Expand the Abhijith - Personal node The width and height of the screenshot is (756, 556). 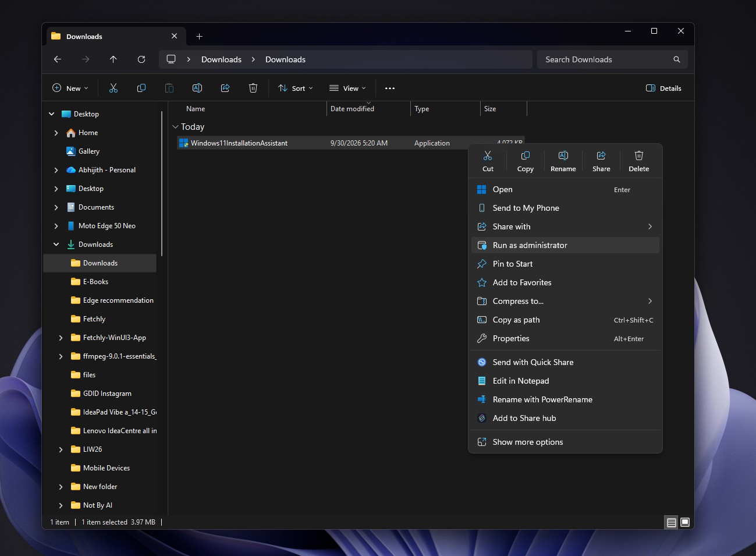click(56, 170)
